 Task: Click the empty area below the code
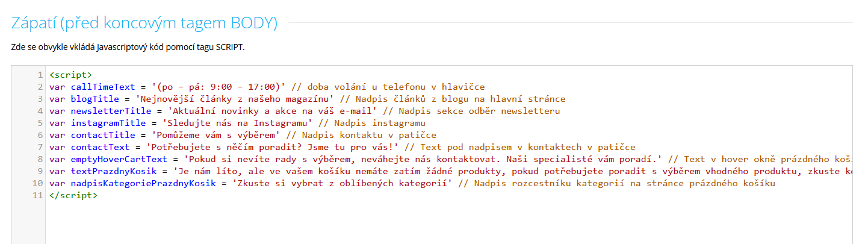click(x=421, y=223)
